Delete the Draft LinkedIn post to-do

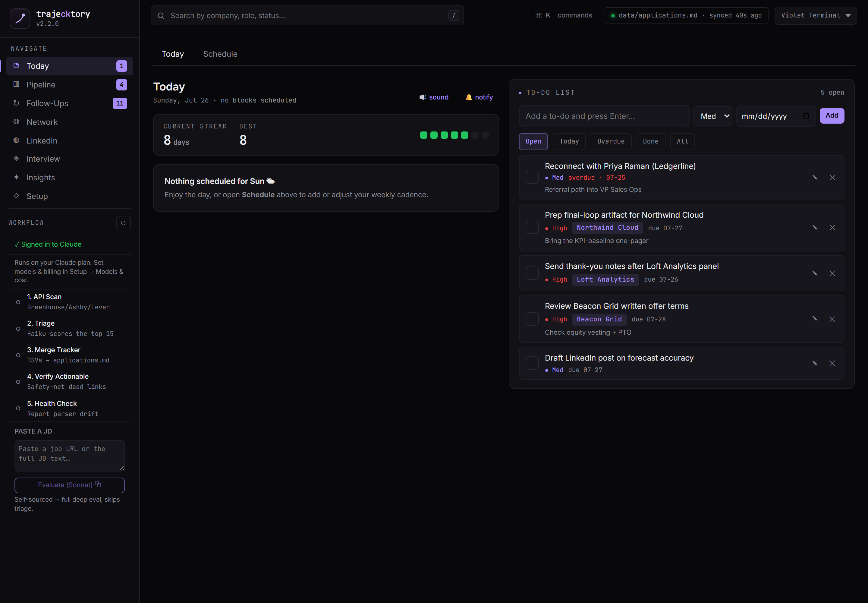coord(832,363)
